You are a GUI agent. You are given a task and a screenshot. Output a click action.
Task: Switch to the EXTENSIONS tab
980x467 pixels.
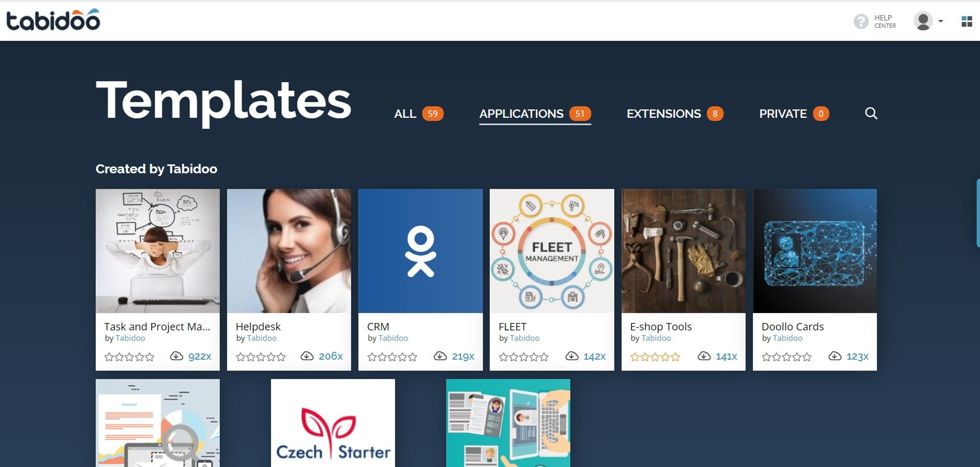pos(675,114)
